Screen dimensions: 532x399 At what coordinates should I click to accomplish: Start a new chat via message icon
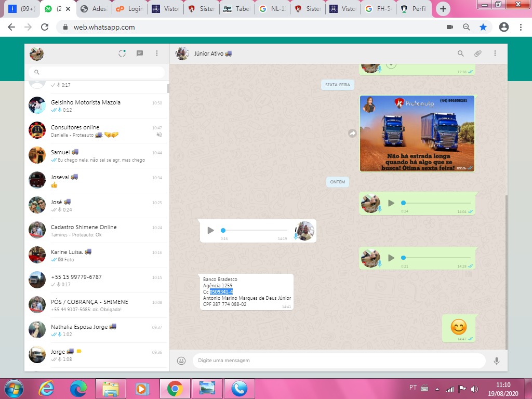pyautogui.click(x=140, y=53)
